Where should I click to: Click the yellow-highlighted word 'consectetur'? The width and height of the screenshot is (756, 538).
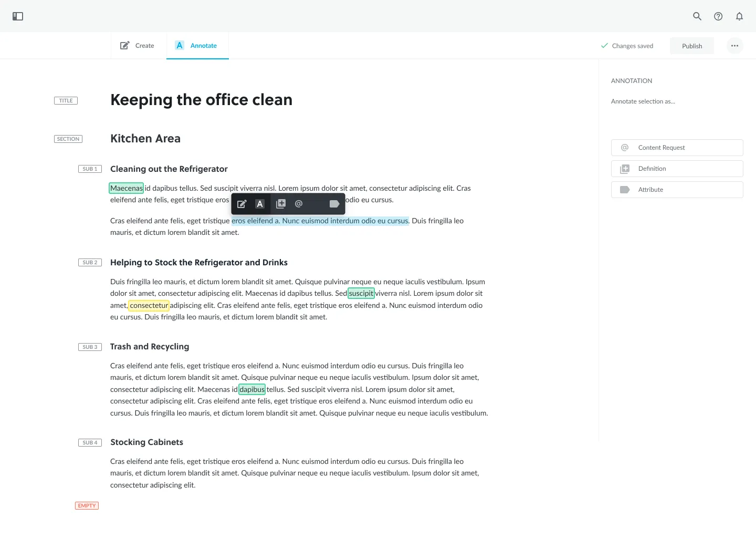[x=149, y=305]
